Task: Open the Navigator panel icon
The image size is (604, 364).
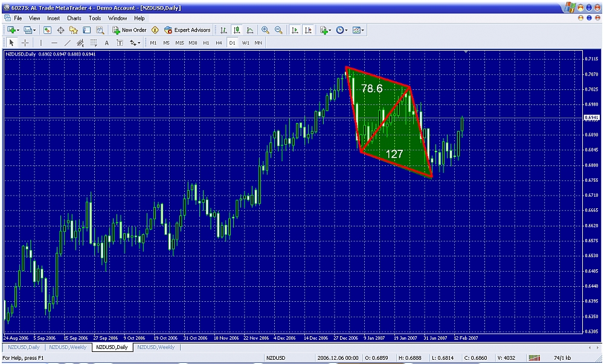Action: (x=74, y=30)
